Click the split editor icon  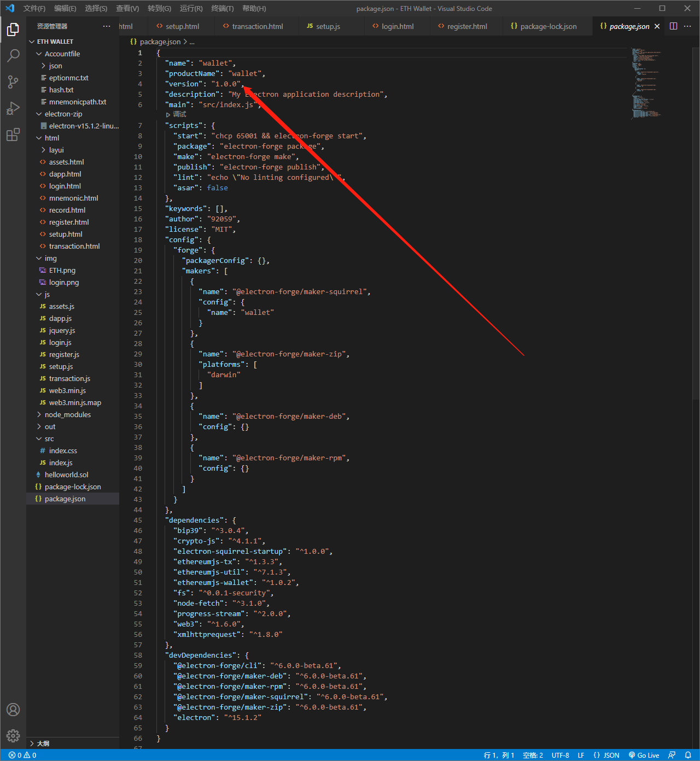pos(673,26)
